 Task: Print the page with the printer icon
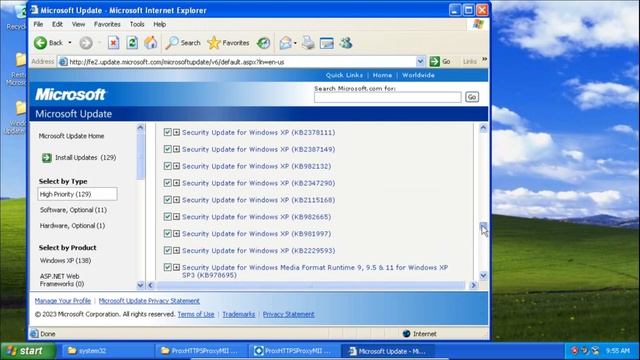pos(308,43)
